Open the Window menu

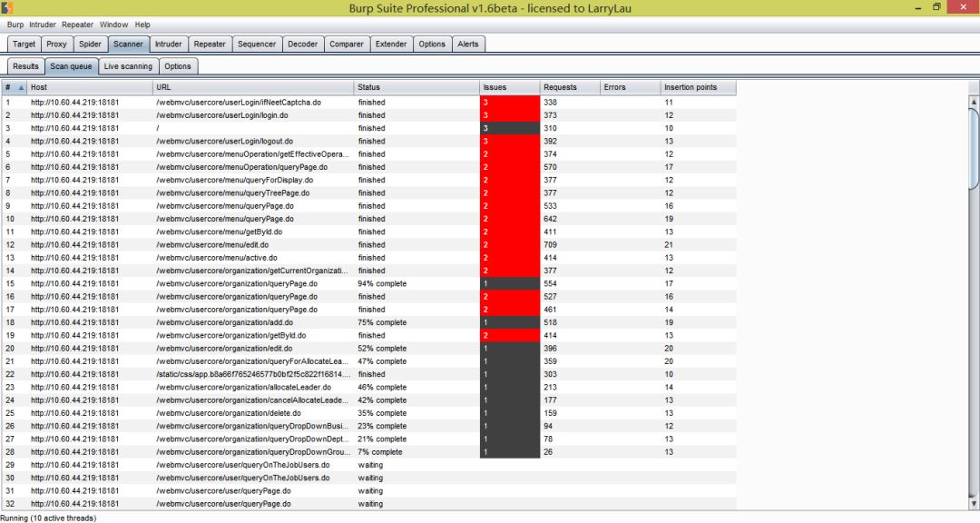[x=113, y=25]
